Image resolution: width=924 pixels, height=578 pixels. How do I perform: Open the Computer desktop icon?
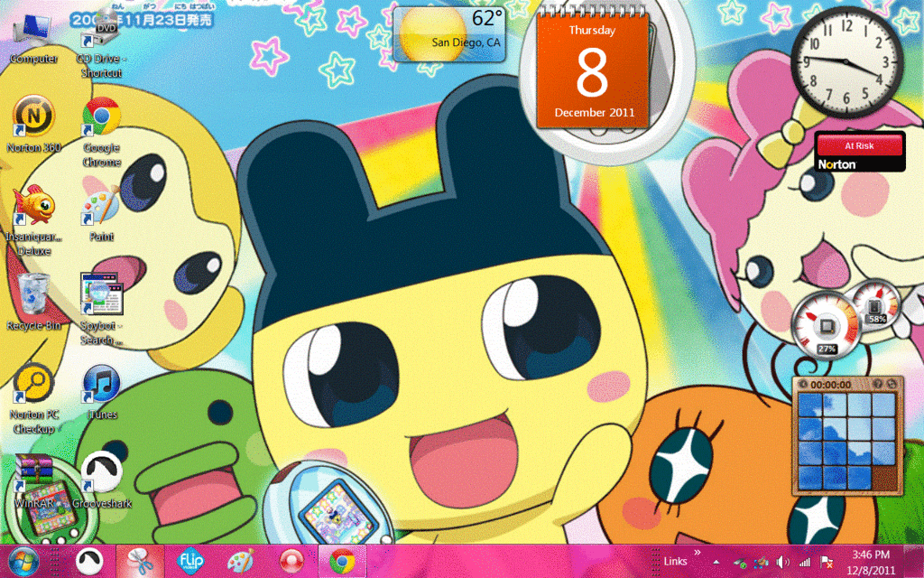click(x=33, y=36)
